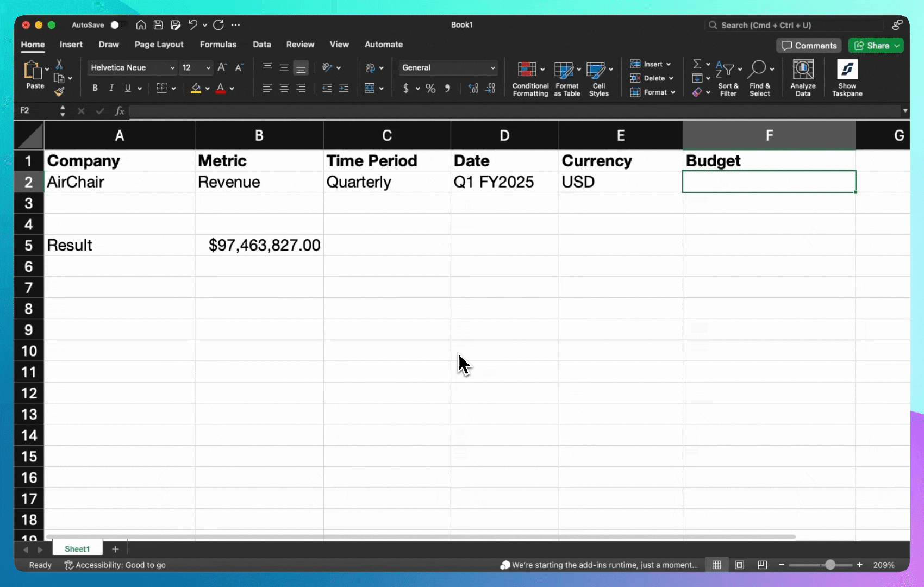Open the Formulas ribbon tab

tap(218, 45)
